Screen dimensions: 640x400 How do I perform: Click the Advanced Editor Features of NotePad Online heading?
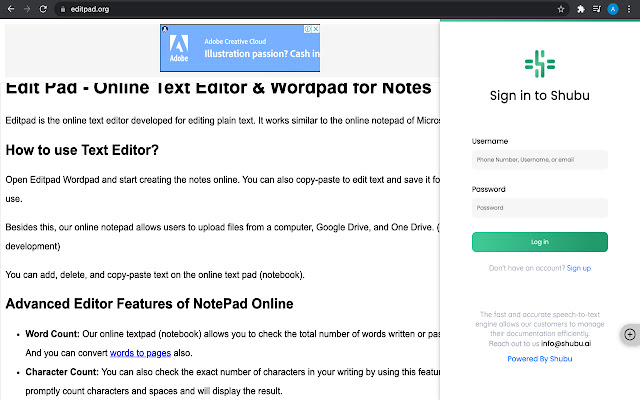[149, 304]
